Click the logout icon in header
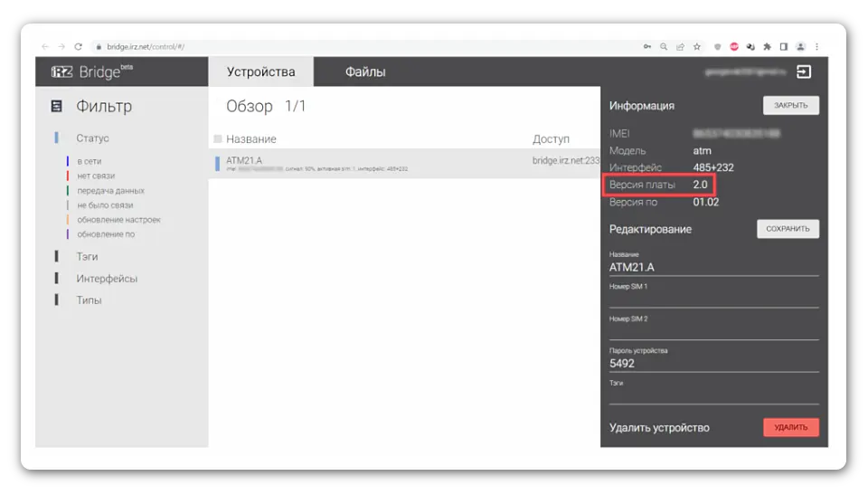 [x=803, y=71]
